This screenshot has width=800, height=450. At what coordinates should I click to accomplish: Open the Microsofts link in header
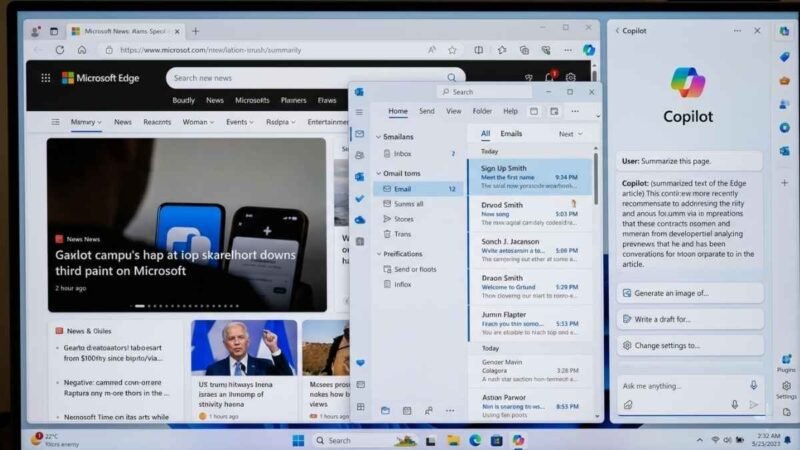point(252,101)
